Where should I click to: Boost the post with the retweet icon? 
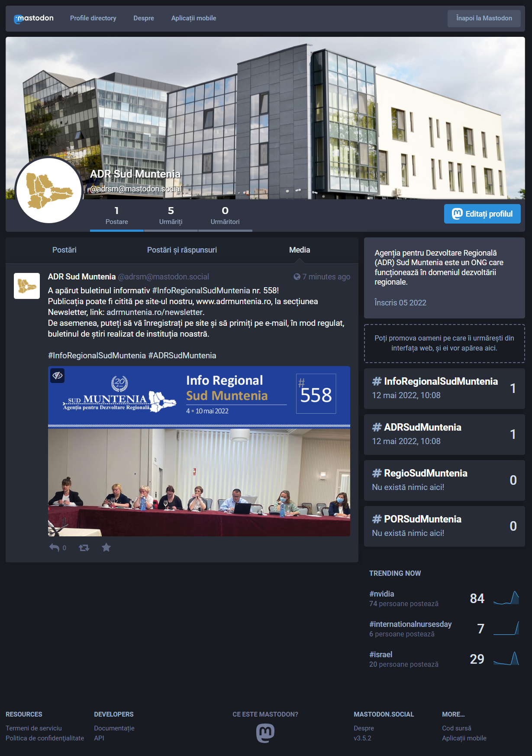coord(84,548)
